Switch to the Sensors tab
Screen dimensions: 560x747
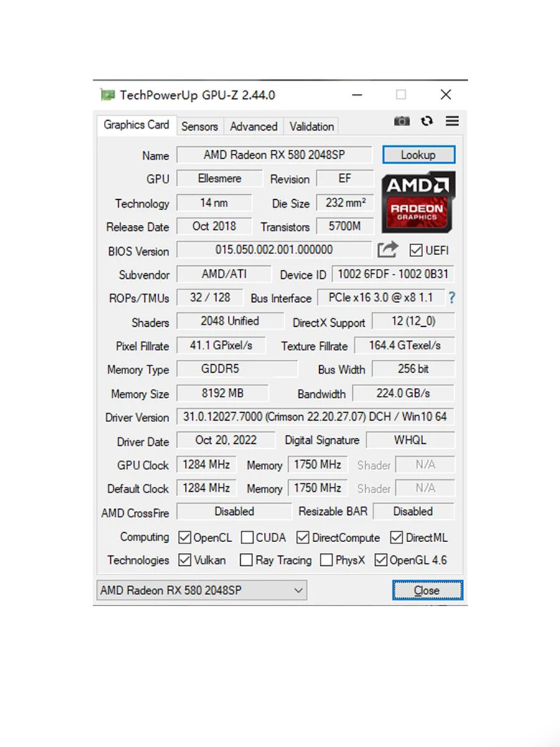tap(200, 126)
